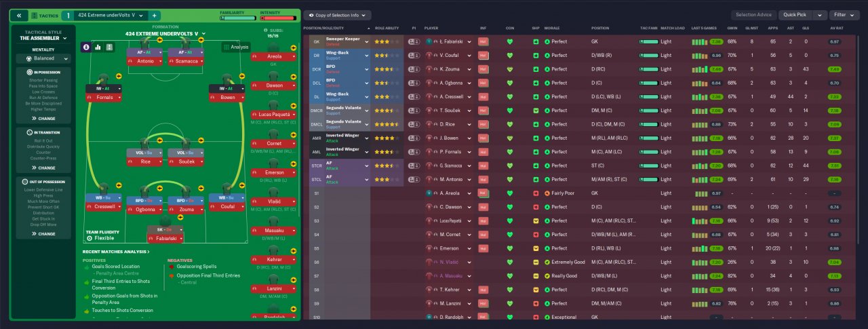The image size is (868, 329).
Task: Expand the Quick Pick arrow dropdown
Action: tap(820, 15)
